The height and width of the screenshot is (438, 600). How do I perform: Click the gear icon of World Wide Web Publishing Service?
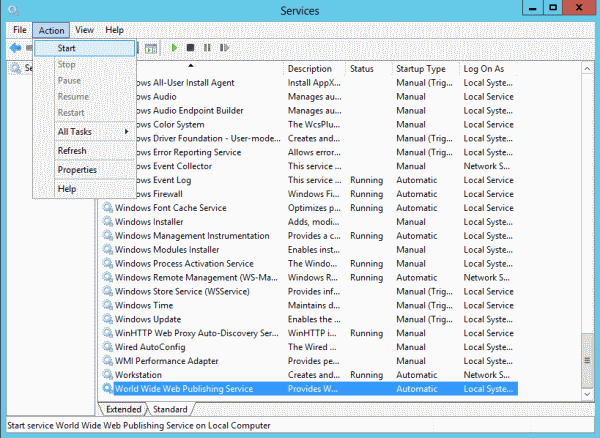[108, 388]
